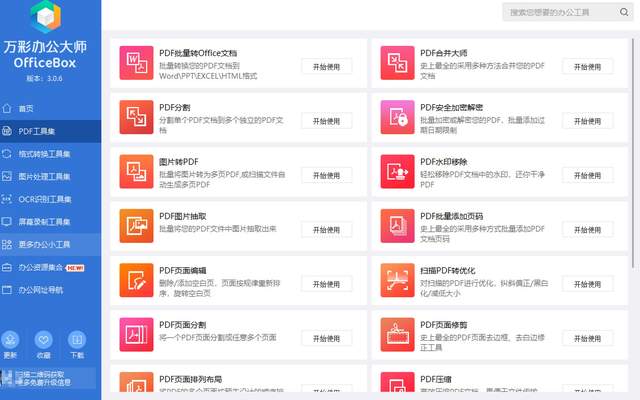Click the PDF图片抽取 tool icon
This screenshot has height=400, width=640.
pos(136,226)
